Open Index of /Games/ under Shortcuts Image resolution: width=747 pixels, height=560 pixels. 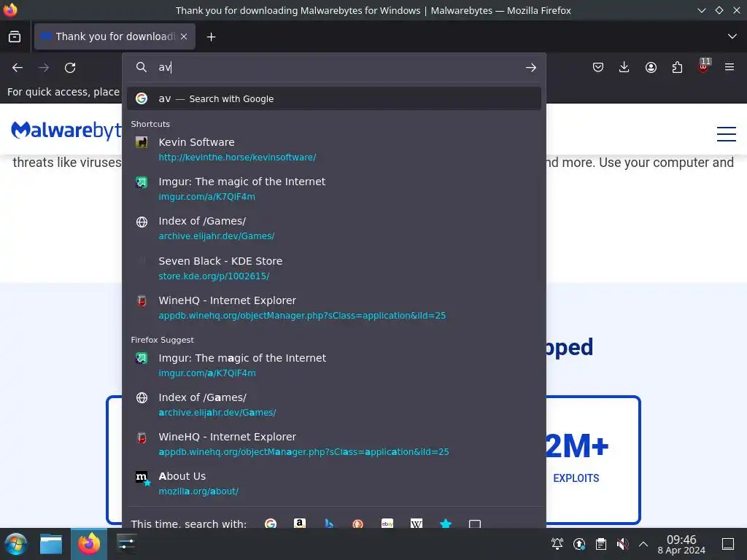point(334,228)
